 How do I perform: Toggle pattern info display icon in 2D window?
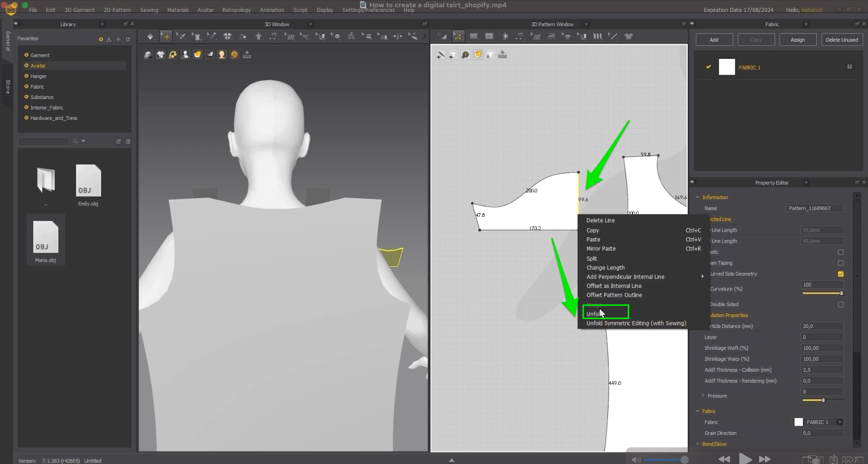coord(465,55)
